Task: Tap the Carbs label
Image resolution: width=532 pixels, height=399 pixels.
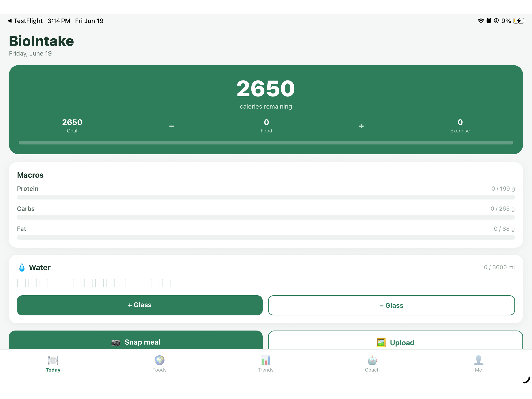Action: point(26,209)
